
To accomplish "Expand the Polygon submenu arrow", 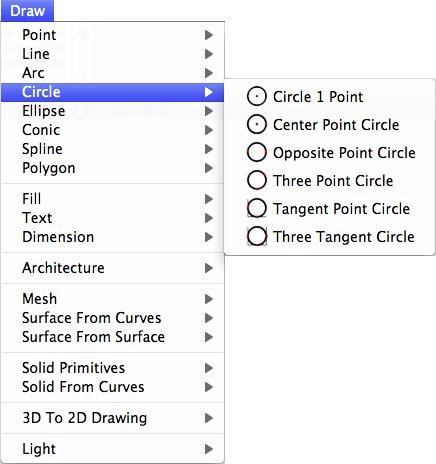I will click(x=209, y=168).
